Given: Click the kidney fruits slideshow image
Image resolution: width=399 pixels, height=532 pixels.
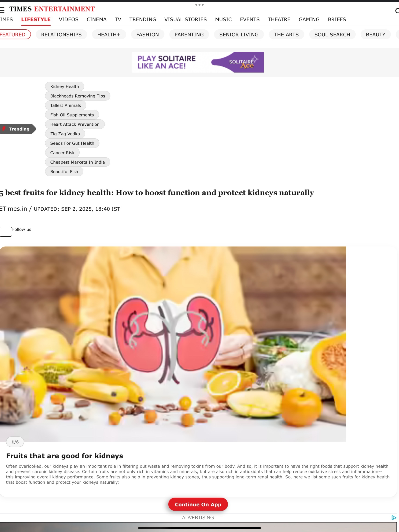Looking at the screenshot, I should point(173,344).
